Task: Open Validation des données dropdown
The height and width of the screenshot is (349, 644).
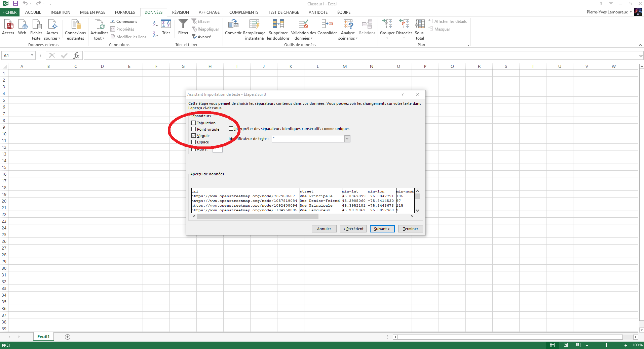Action: coord(303,36)
